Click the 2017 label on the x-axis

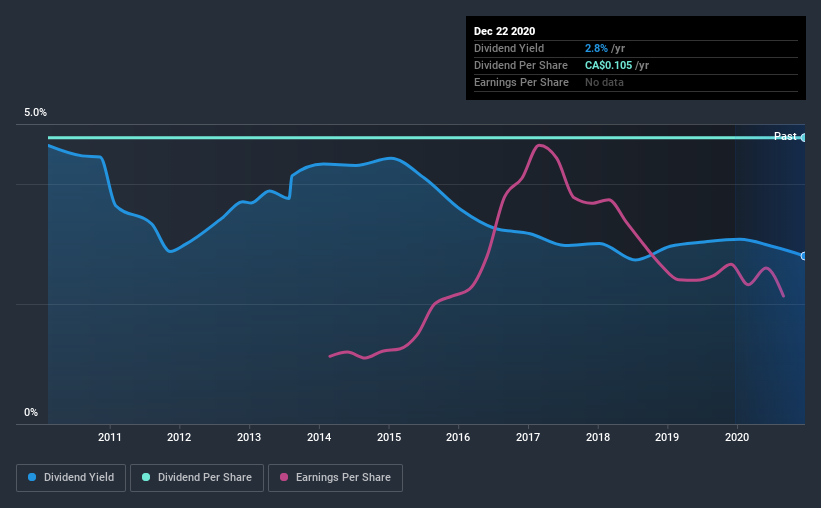click(528, 437)
